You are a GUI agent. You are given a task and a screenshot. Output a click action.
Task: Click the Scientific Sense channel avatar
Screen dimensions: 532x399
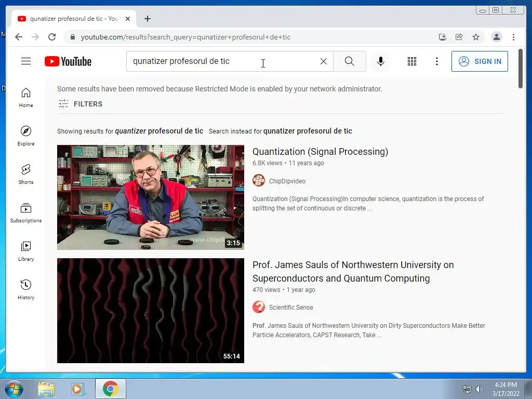pyautogui.click(x=259, y=307)
